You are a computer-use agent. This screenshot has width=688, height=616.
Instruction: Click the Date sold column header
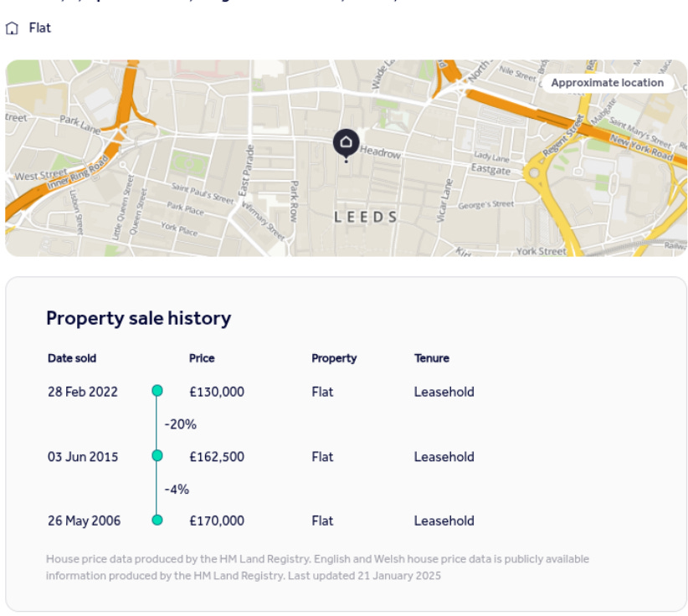72,358
